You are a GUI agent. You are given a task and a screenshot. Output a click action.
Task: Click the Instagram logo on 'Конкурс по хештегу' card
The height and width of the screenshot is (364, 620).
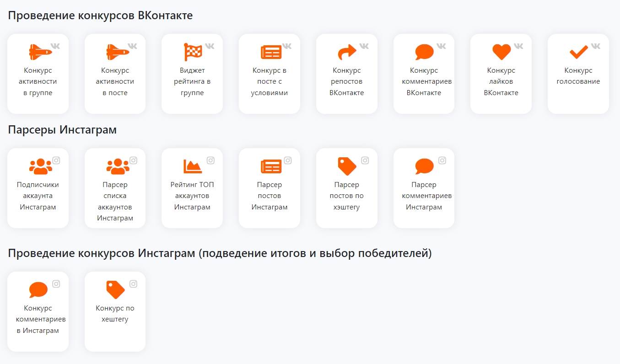point(133,284)
